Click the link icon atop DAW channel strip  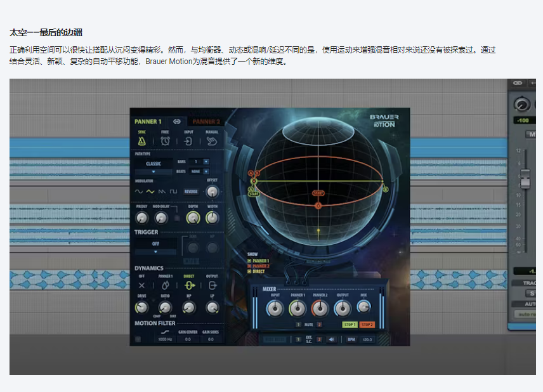coord(518,83)
